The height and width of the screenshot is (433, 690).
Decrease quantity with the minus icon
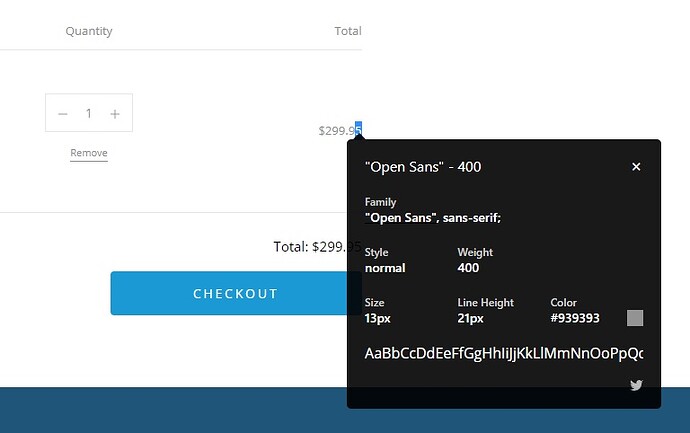tap(62, 114)
